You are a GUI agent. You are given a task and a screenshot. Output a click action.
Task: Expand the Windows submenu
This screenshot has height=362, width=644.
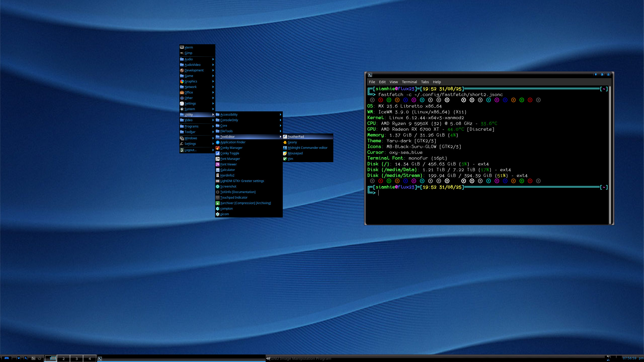point(197,138)
